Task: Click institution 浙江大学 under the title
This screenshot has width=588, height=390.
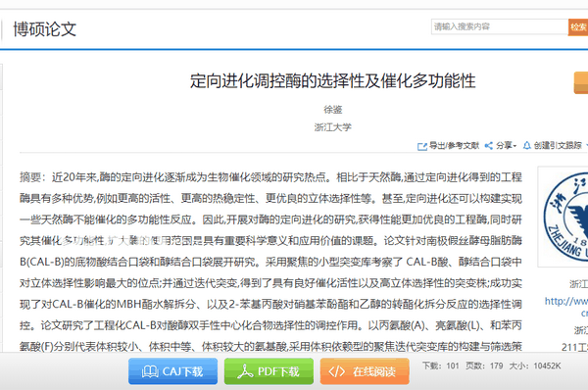Action: tap(333, 127)
